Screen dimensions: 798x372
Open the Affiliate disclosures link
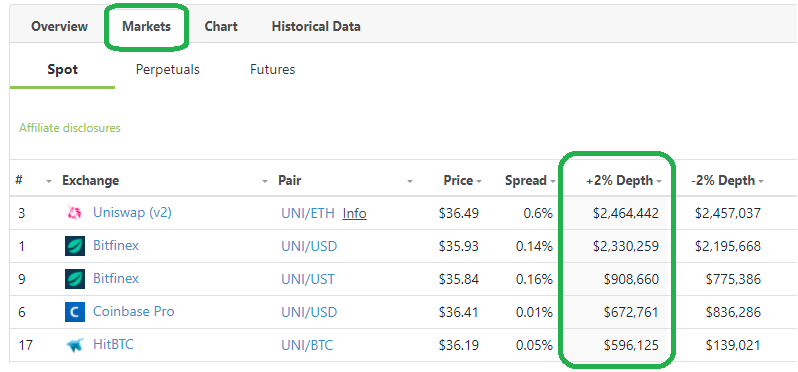click(x=70, y=128)
